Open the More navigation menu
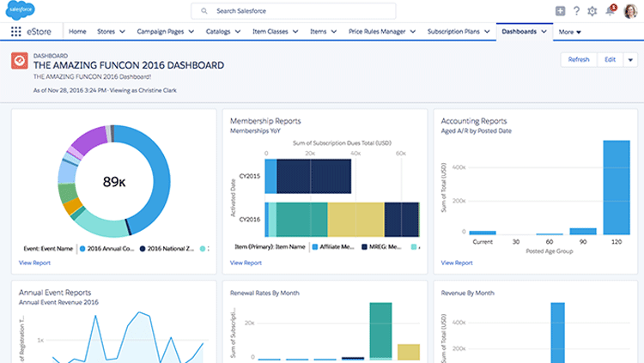644x363 pixels. 569,32
